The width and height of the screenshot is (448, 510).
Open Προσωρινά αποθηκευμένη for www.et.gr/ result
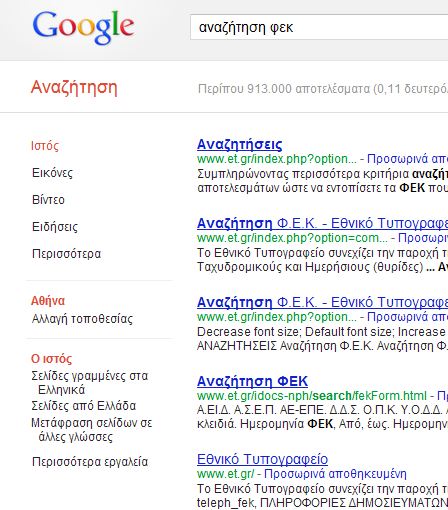(335, 474)
